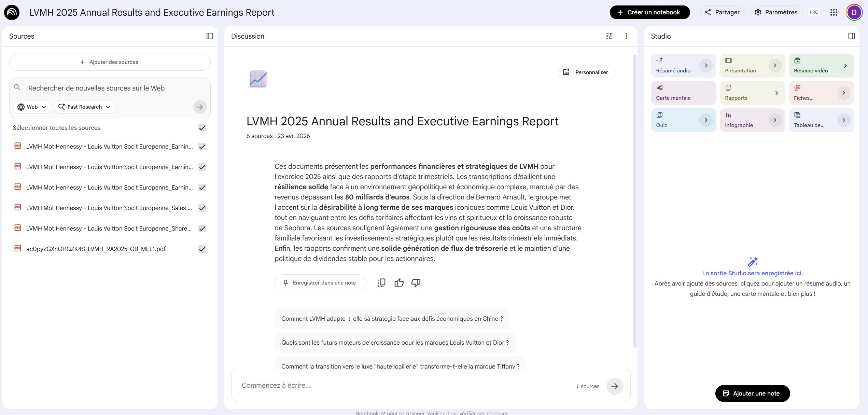
Task: Generate a Carte mentale
Action: click(683, 93)
